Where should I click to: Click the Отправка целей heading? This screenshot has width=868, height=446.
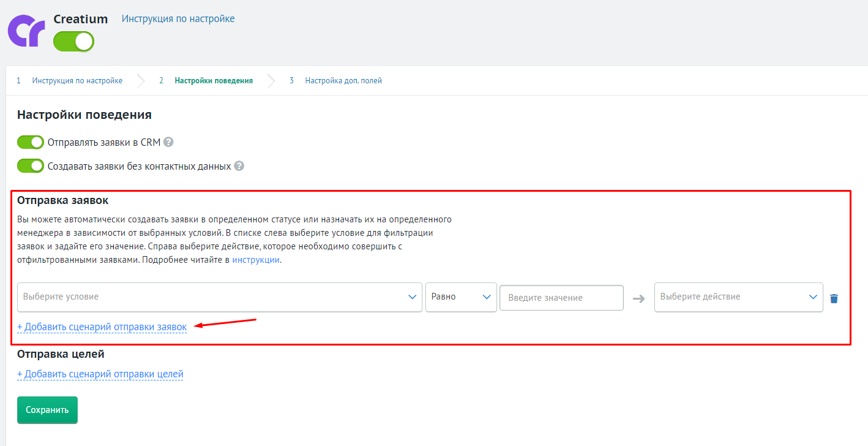point(61,354)
